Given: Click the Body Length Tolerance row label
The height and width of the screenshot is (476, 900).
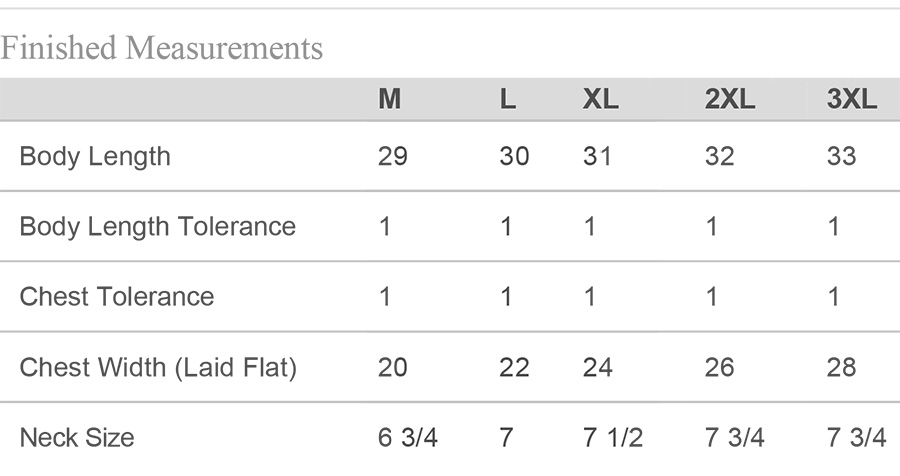Looking at the screenshot, I should point(158,226).
